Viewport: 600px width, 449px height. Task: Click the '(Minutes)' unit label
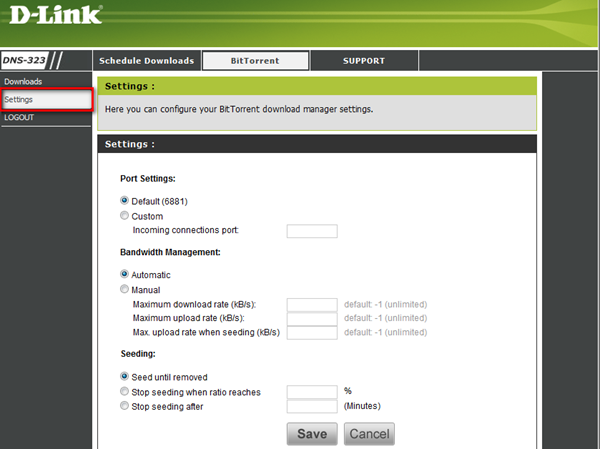362,406
